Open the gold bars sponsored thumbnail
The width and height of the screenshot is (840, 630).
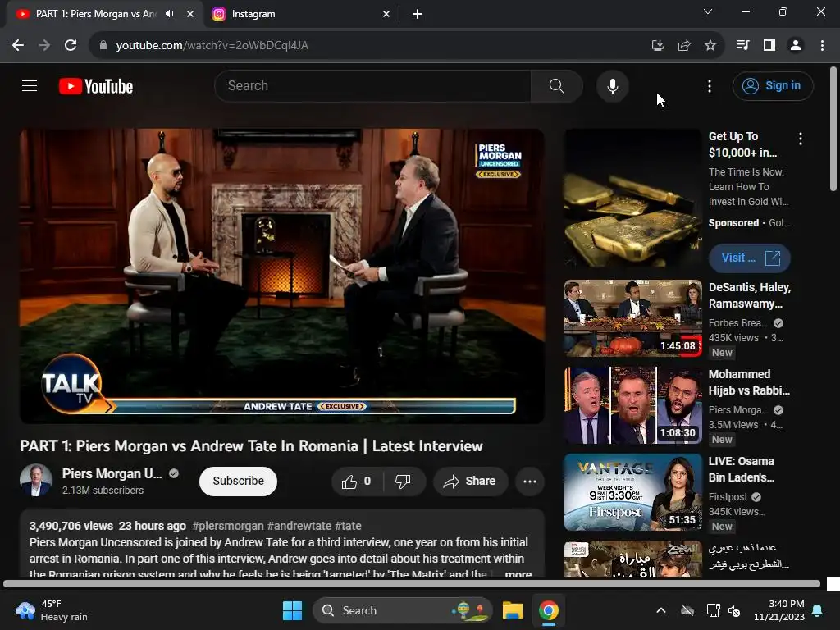coord(632,198)
